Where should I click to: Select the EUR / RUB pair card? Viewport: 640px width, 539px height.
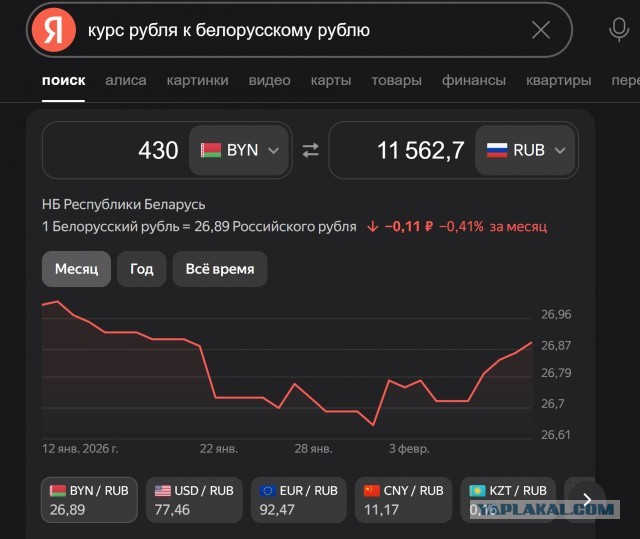(299, 500)
